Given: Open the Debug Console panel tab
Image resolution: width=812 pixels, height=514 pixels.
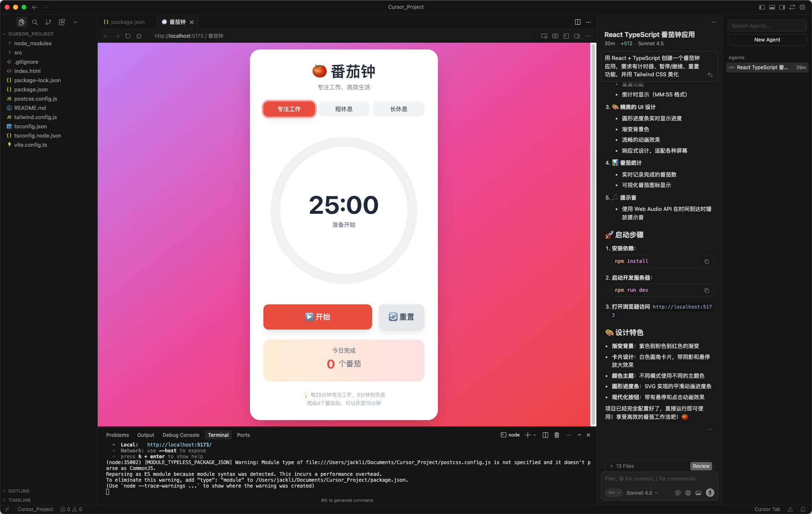Looking at the screenshot, I should (181, 435).
